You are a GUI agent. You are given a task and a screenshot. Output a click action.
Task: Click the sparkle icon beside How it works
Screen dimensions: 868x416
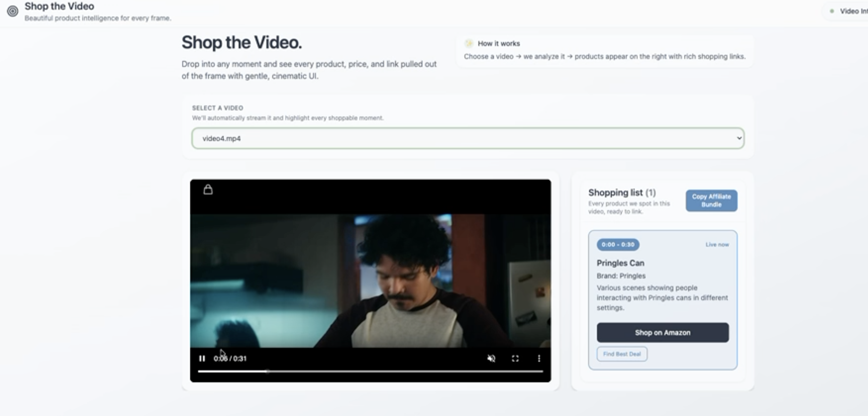(x=469, y=44)
